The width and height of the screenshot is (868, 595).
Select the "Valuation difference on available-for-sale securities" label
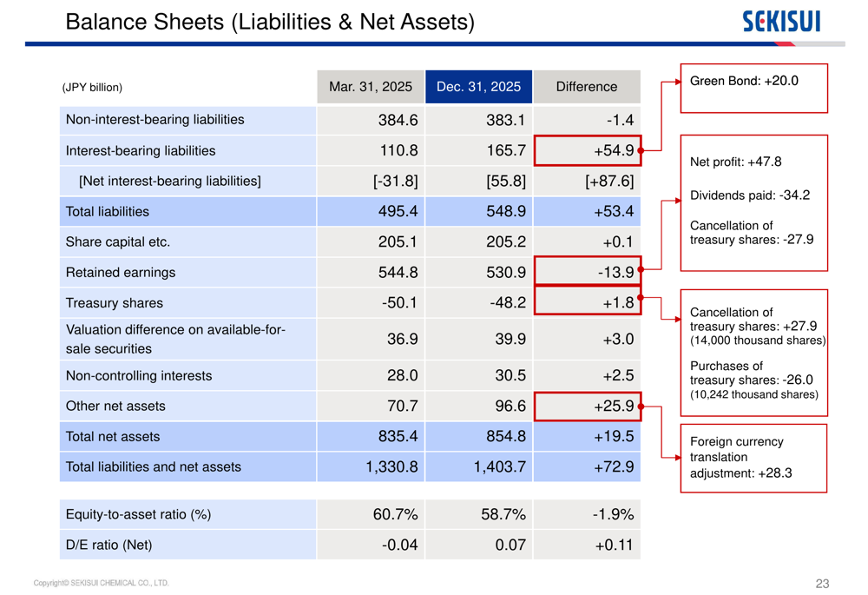tap(175, 339)
